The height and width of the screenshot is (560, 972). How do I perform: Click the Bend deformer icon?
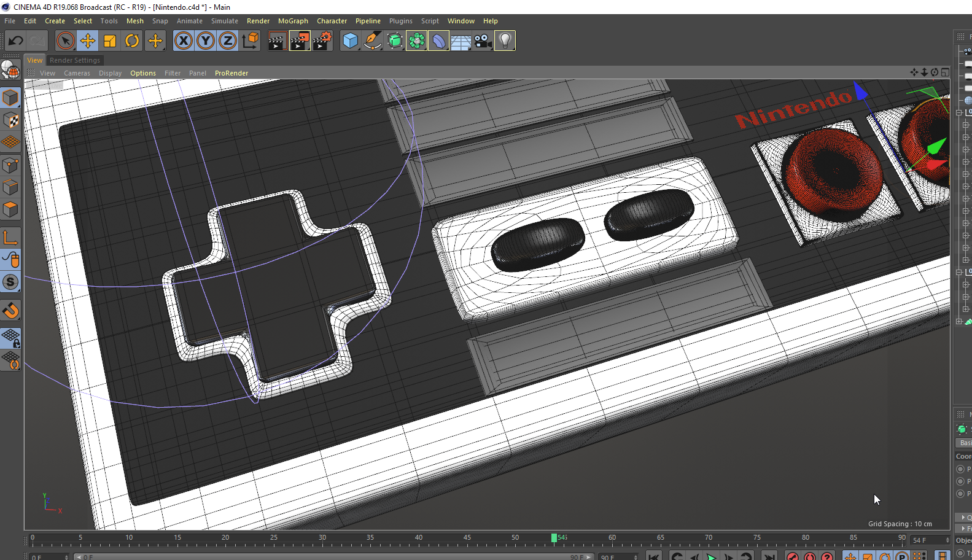(438, 41)
